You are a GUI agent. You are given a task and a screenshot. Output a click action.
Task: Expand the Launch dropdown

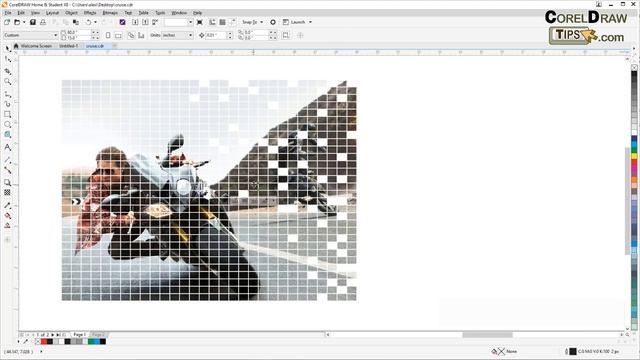click(310, 22)
